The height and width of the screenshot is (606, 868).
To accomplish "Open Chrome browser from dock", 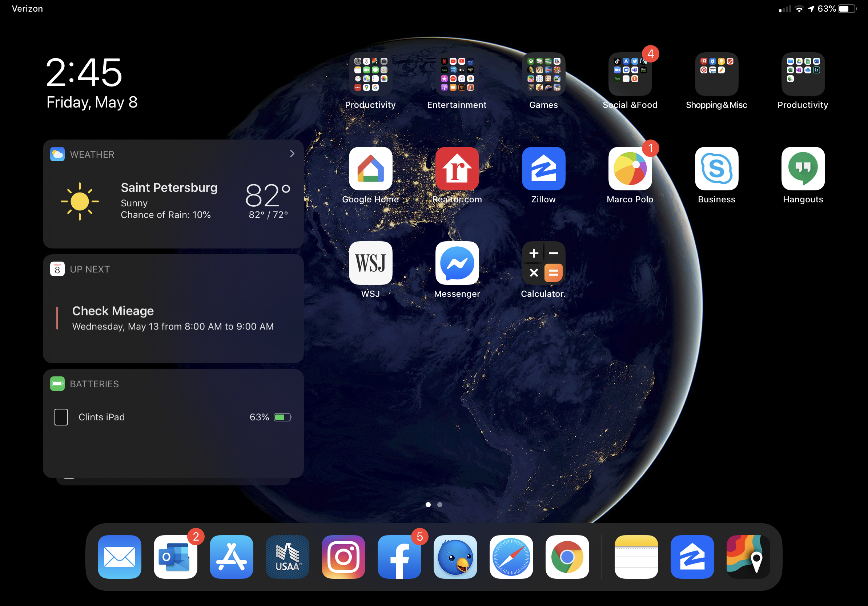I will [567, 557].
